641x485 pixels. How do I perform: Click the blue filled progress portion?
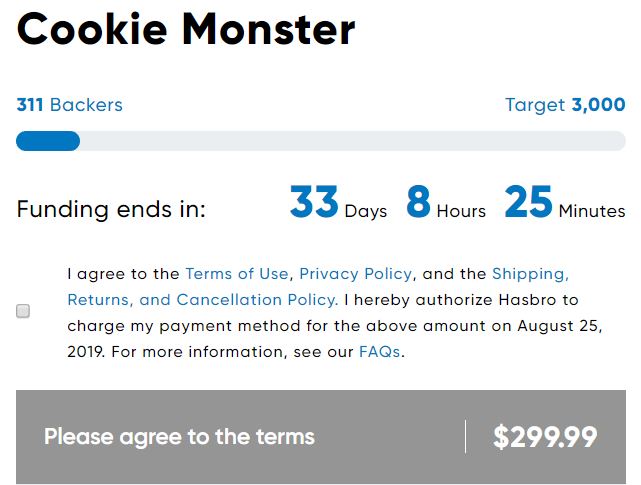(47, 141)
